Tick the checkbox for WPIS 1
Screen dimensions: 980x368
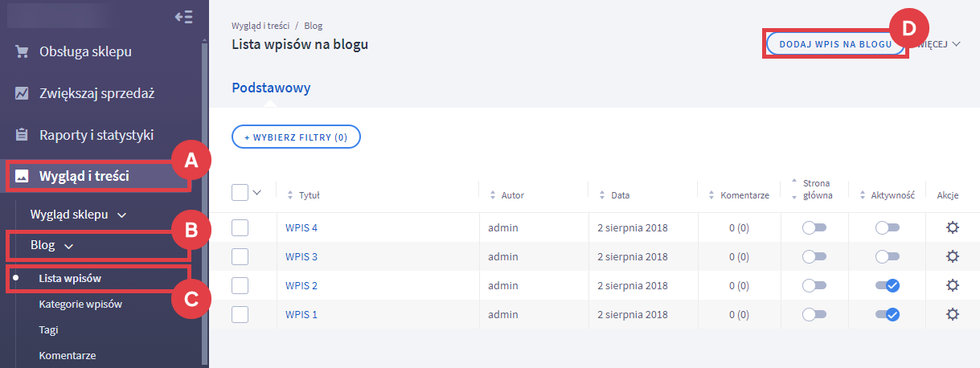point(240,314)
